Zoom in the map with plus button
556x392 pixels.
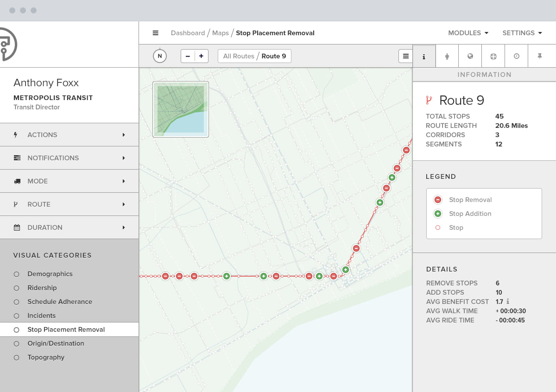201,56
